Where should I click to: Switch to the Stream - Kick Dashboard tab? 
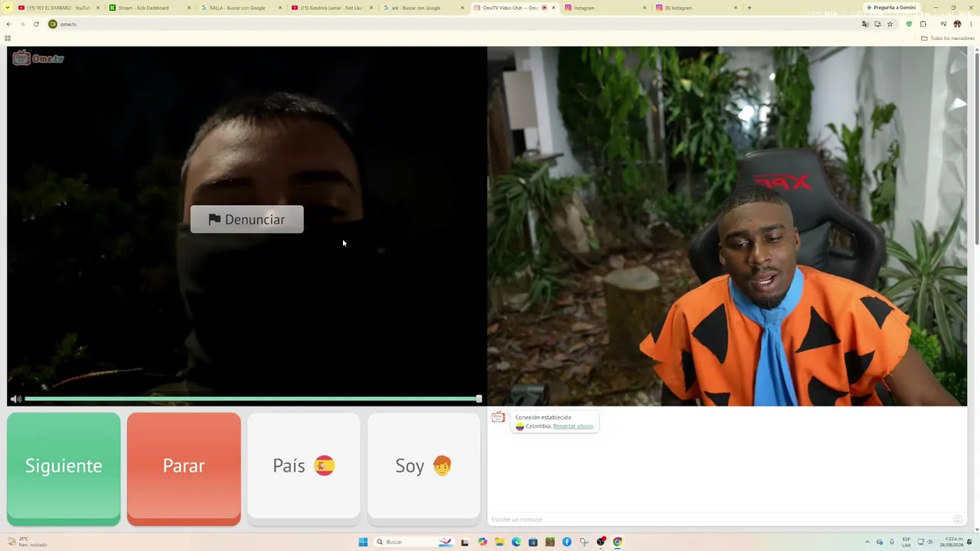[149, 8]
